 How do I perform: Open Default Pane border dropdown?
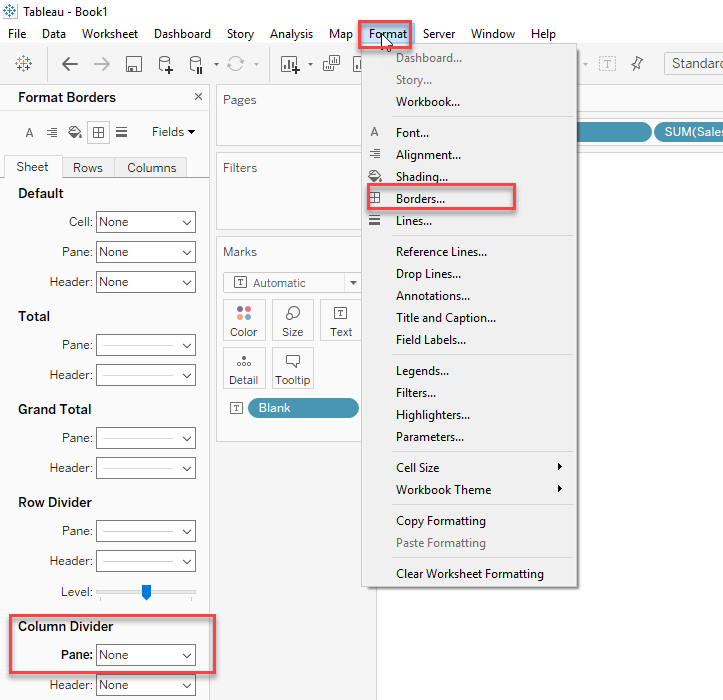tap(146, 252)
